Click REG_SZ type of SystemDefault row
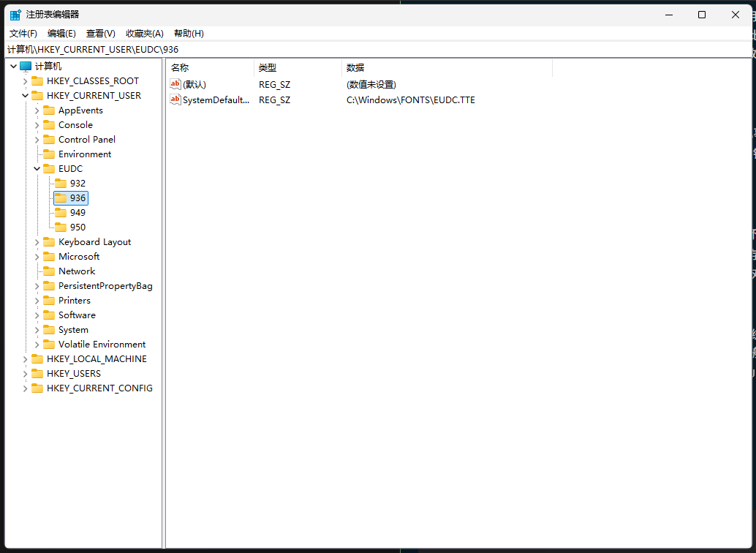The image size is (756, 553). coord(274,100)
